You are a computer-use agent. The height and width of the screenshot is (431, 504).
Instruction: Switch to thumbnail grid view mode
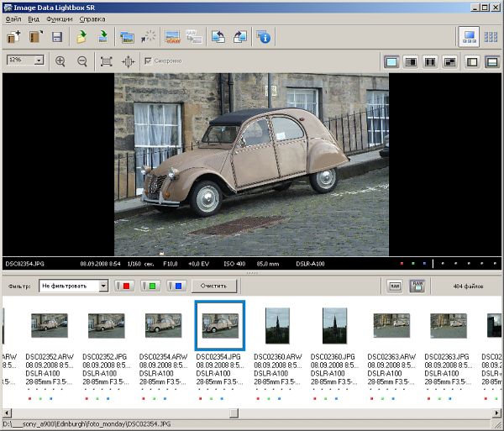pyautogui.click(x=491, y=37)
